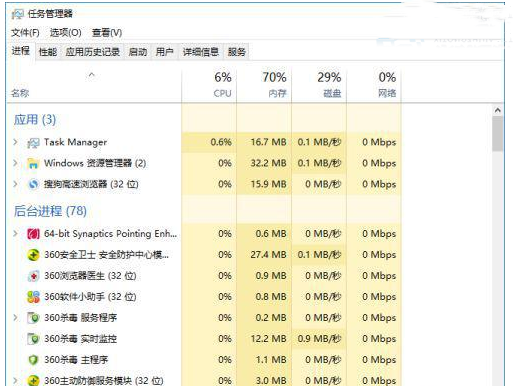Switch to the 启动 tab
The height and width of the screenshot is (386, 528).
pyautogui.click(x=138, y=52)
